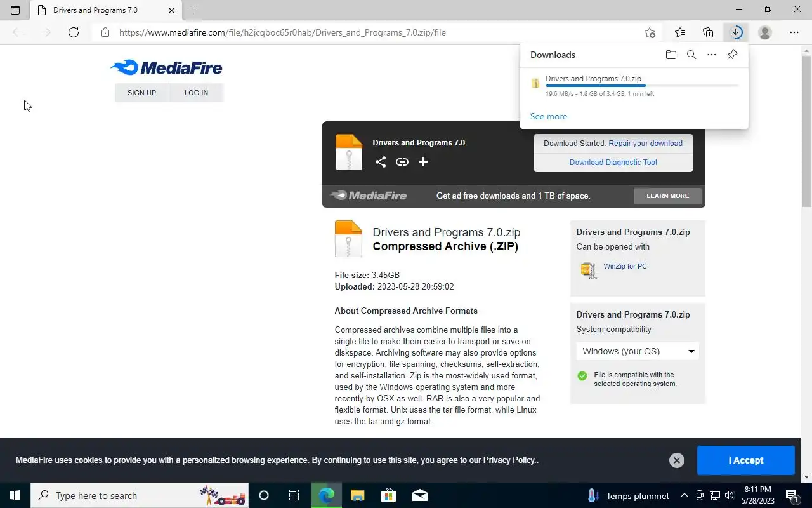Open the tab actions menu icon
Screen dimensions: 812x508
[x=15, y=10]
